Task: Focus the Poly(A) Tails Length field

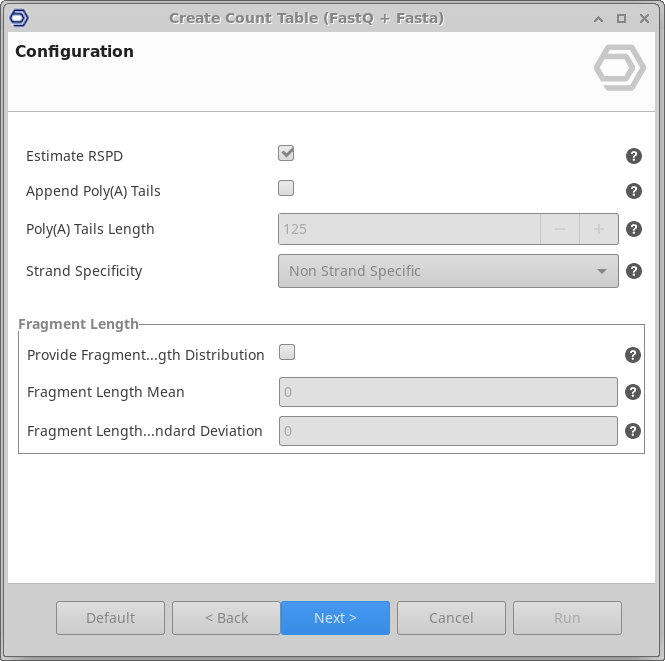Action: [x=409, y=229]
